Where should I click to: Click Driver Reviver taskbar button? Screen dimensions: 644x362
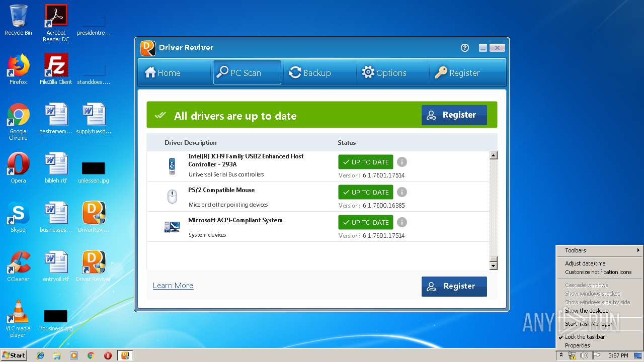click(x=125, y=355)
